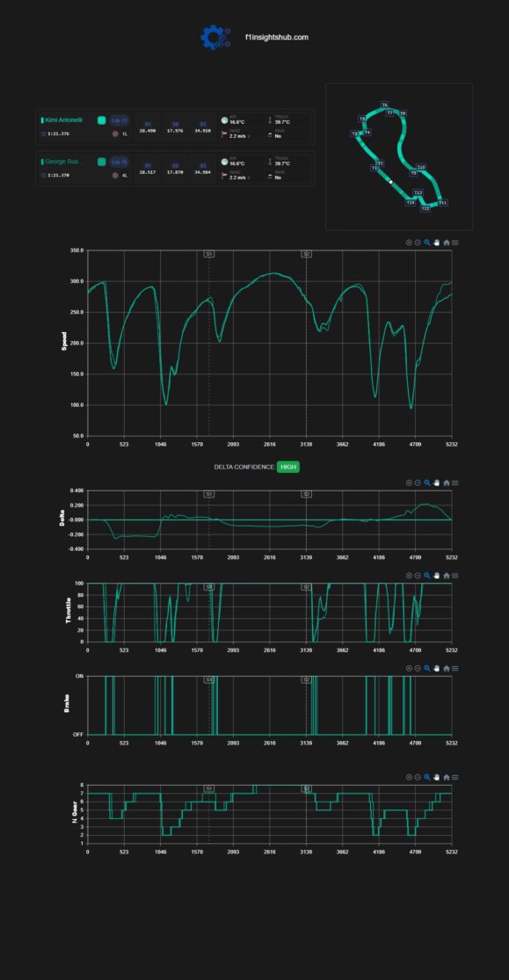Viewport: 509px width, 980px height.
Task: Enable the pan hand tool on Speed chart
Action: 436,243
